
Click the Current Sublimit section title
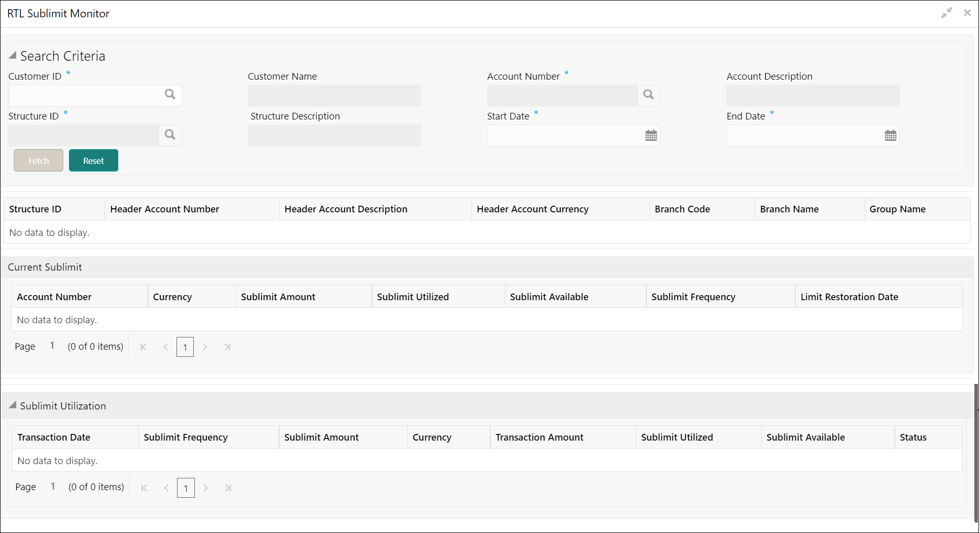click(x=45, y=267)
